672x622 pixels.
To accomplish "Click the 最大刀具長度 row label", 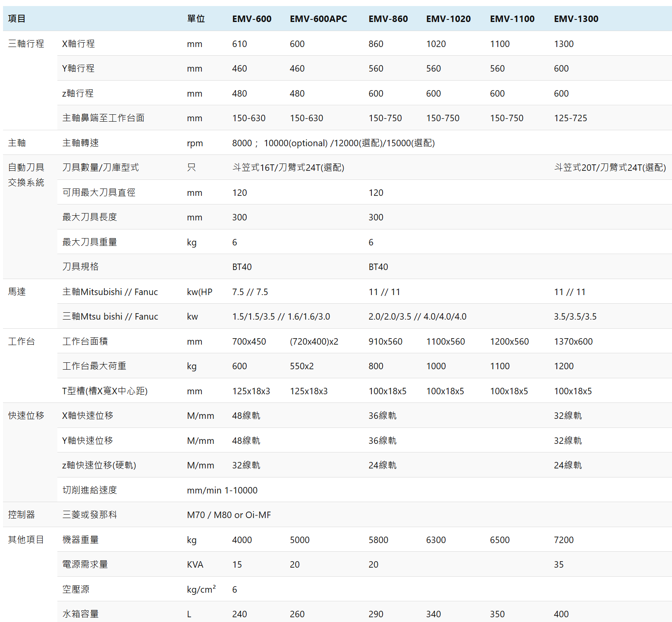I will (90, 217).
